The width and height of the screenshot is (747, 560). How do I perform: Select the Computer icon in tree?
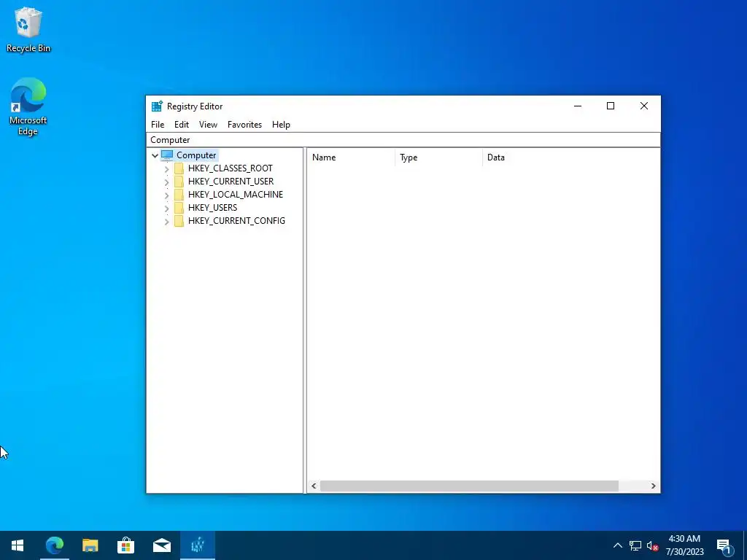click(167, 155)
